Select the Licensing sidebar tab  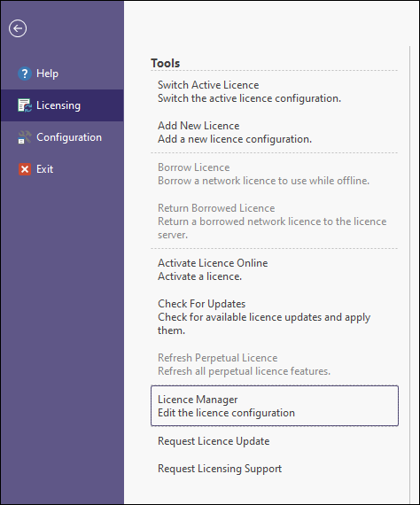pos(62,105)
